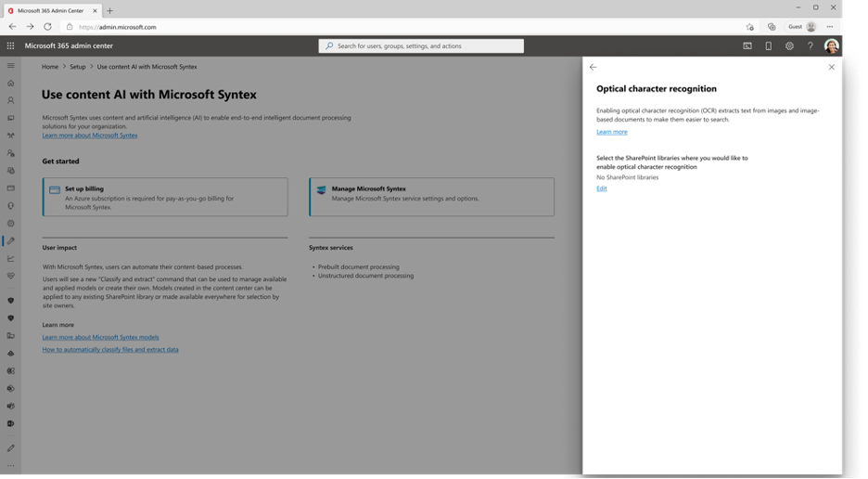
Task: Click the Get started heading
Action: click(60, 162)
